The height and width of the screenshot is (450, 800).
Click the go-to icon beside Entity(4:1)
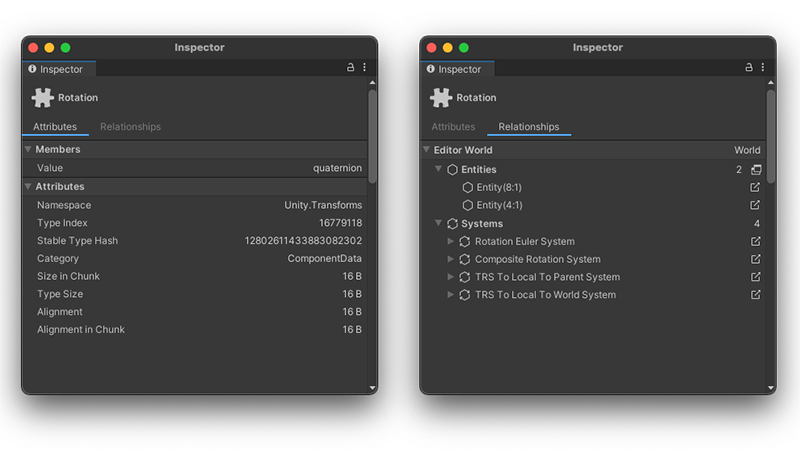(x=755, y=205)
